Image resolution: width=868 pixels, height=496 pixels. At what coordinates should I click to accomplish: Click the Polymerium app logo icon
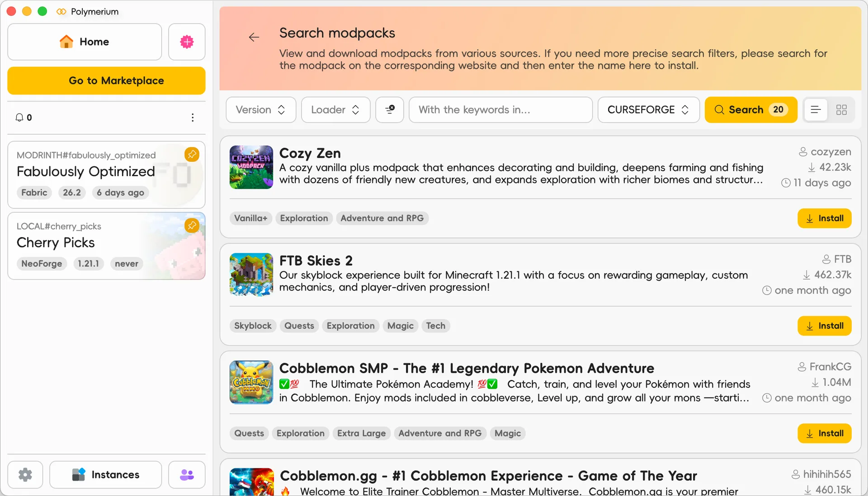point(61,11)
